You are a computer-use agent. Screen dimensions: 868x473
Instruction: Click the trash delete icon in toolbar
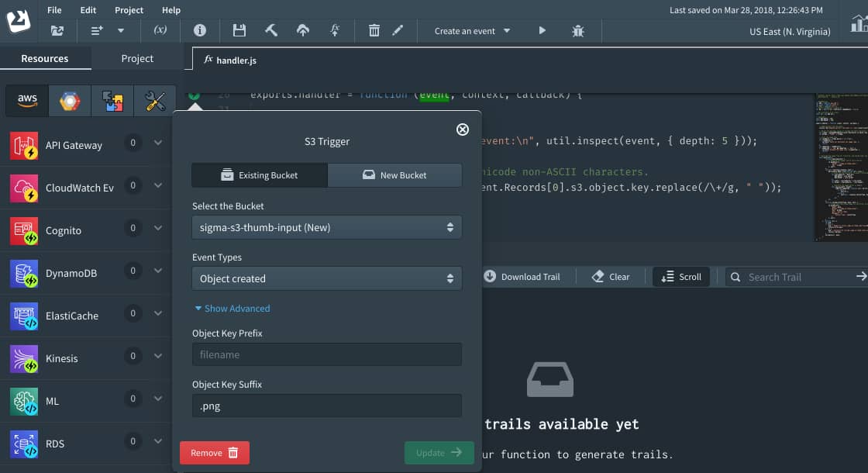coord(374,30)
